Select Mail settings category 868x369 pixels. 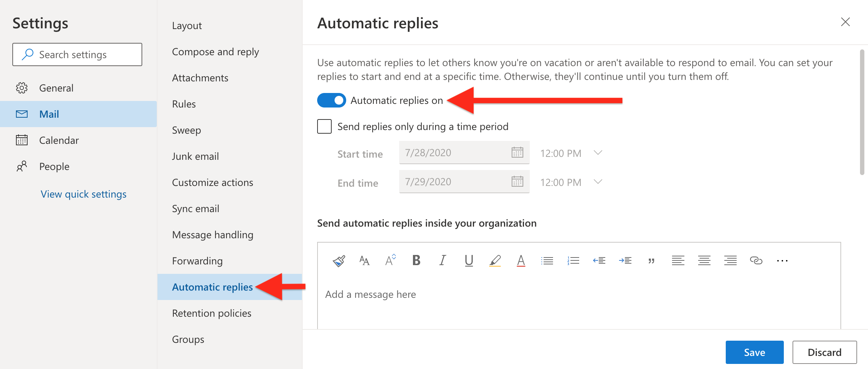78,114
